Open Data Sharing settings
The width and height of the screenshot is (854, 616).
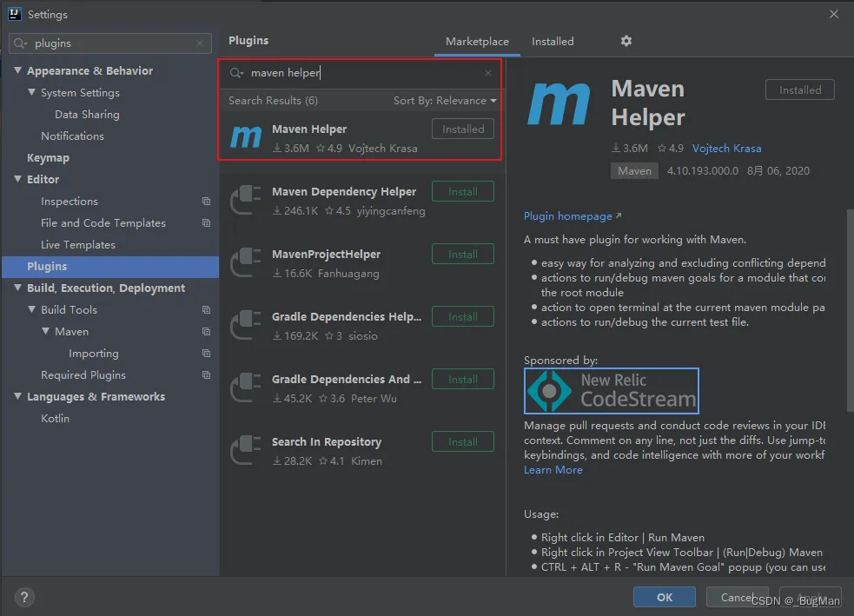(87, 115)
